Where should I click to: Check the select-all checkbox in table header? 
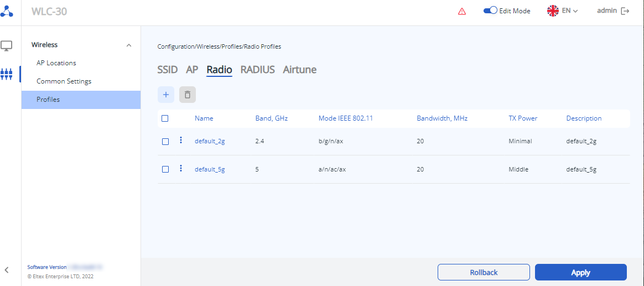pos(165,118)
